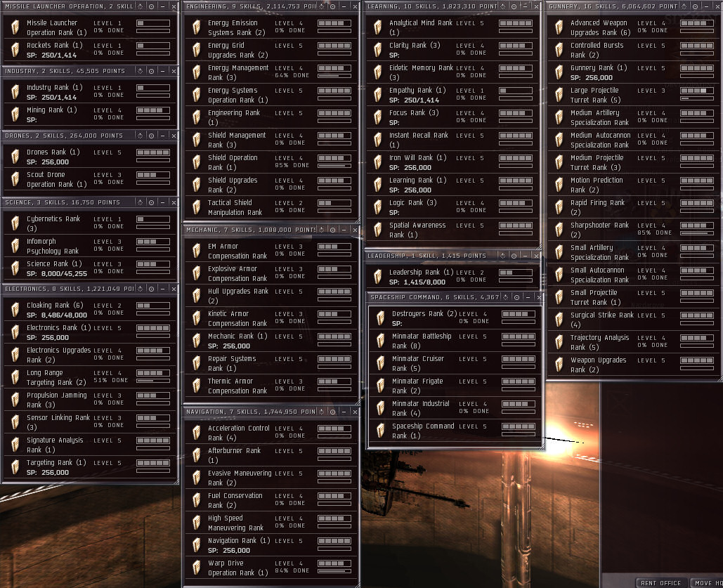Open Gunnery window options icon
Viewport: 723px width, 588px height.
(684, 6)
